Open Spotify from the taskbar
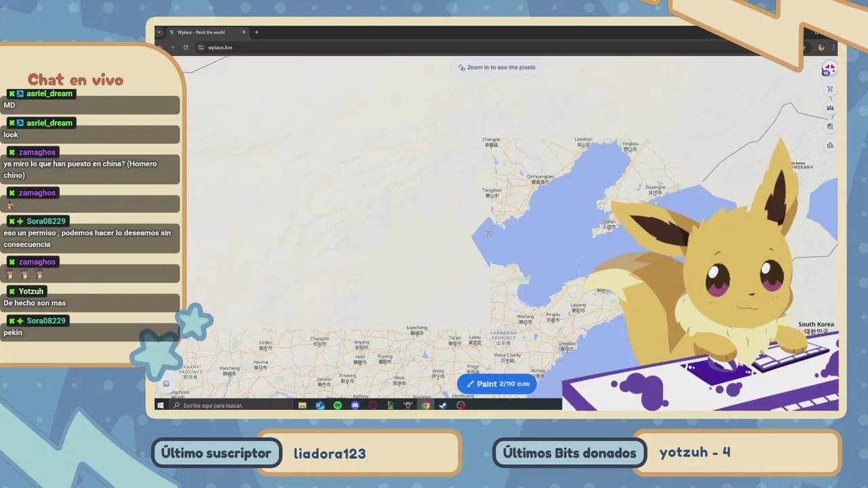 338,405
